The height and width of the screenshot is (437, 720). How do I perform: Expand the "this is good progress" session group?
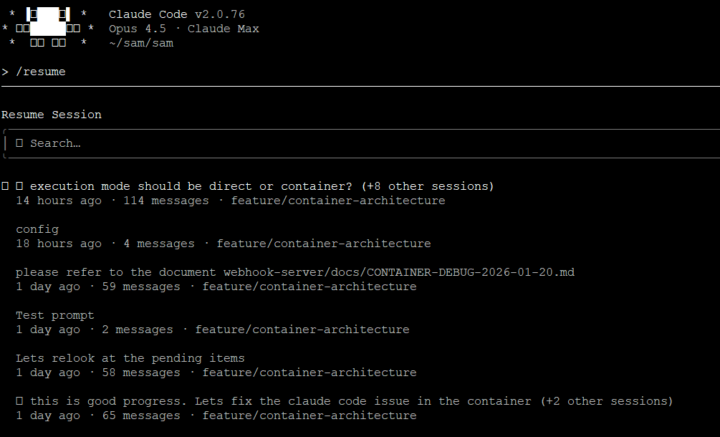point(20,401)
